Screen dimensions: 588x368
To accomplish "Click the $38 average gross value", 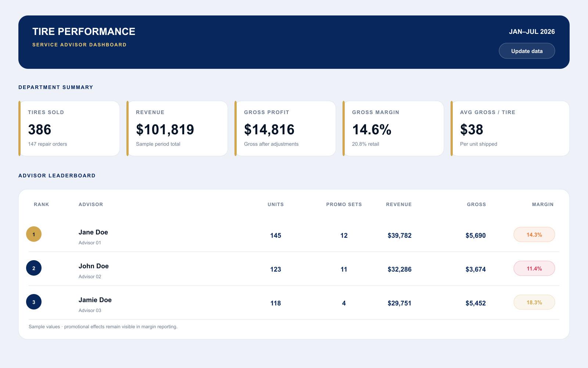I will click(x=472, y=130).
